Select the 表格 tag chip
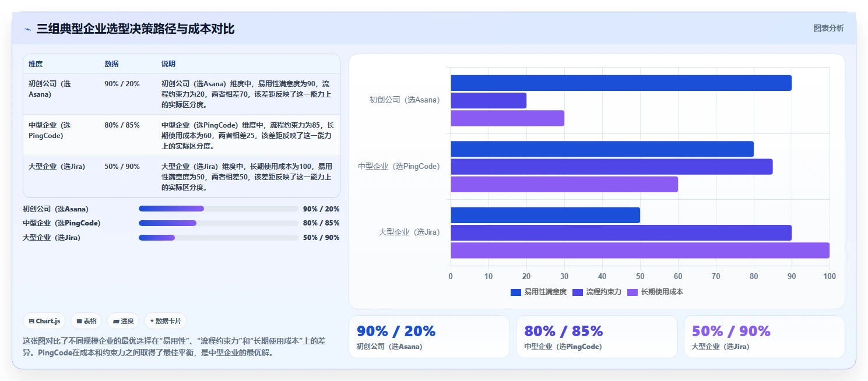Viewport: 868px width, 381px height. 86,321
